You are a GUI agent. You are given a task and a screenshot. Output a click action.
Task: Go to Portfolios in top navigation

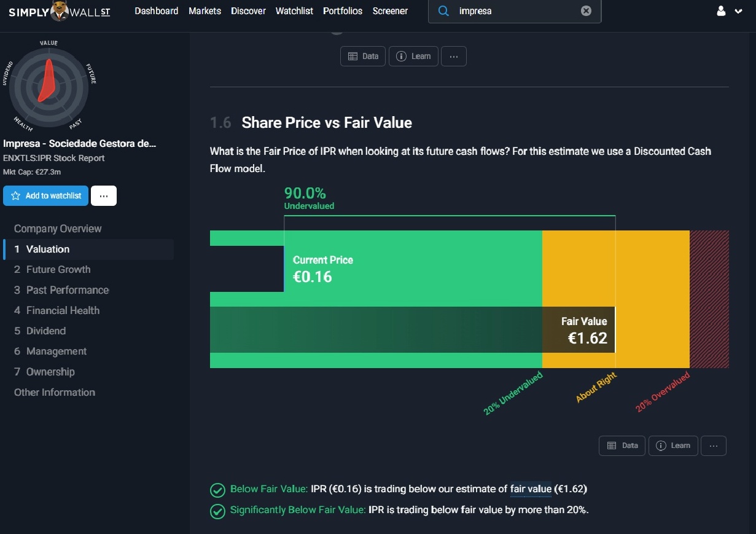coord(343,11)
